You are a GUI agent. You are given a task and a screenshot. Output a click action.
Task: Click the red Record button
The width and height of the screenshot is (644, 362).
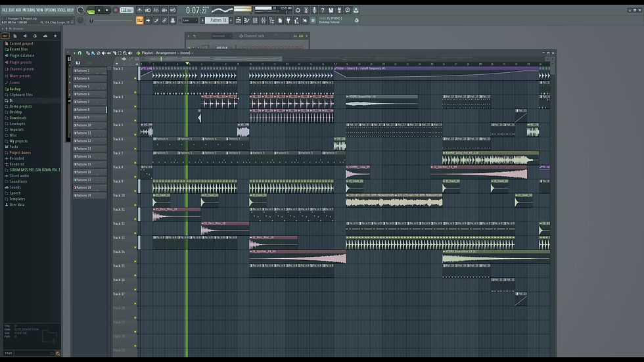[x=116, y=11]
